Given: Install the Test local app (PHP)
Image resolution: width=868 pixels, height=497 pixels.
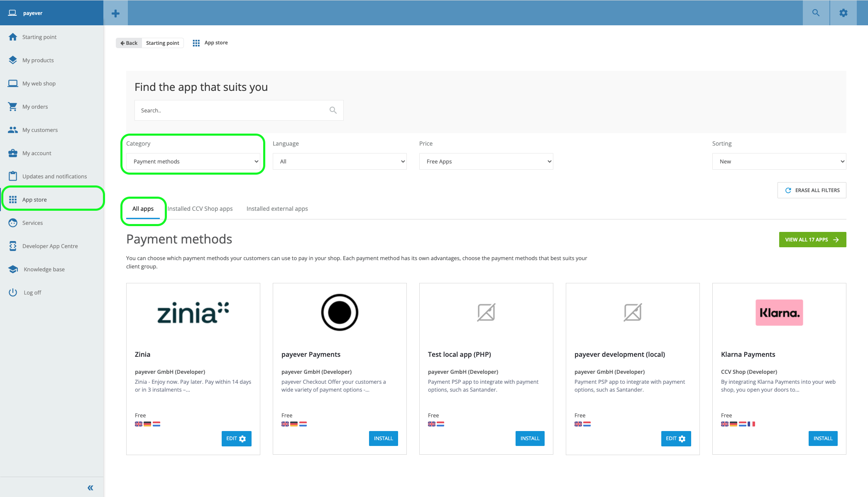Looking at the screenshot, I should pyautogui.click(x=530, y=439).
